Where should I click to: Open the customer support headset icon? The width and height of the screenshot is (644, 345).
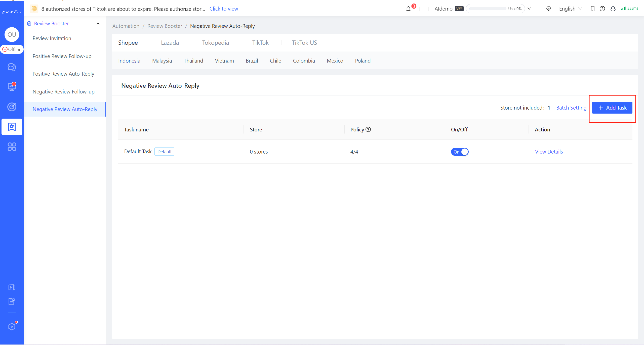click(x=613, y=9)
